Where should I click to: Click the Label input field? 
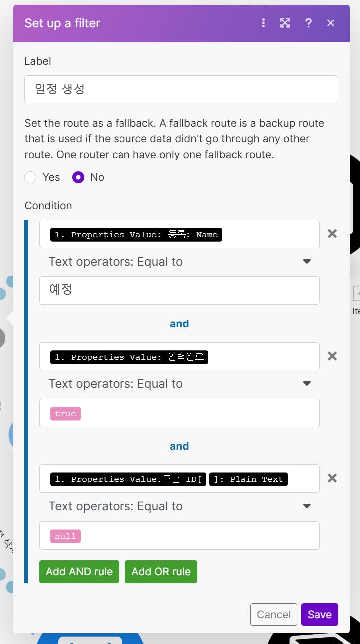coord(181,90)
